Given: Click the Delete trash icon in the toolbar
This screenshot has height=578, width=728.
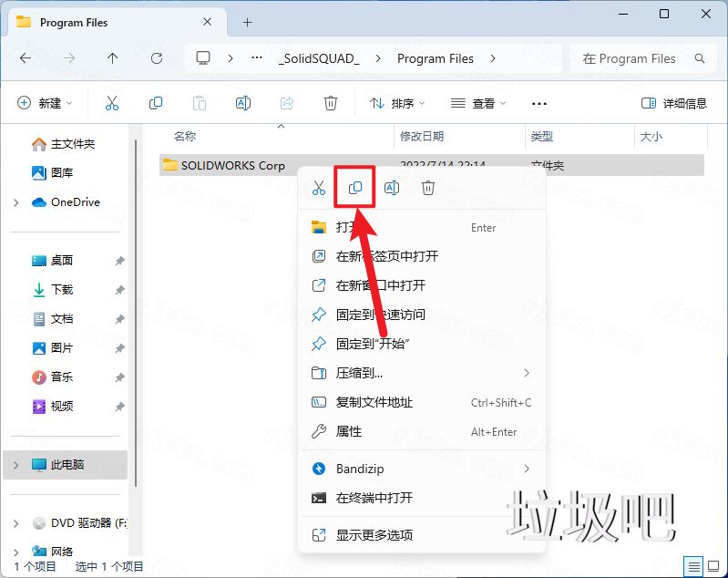Looking at the screenshot, I should click(x=331, y=103).
